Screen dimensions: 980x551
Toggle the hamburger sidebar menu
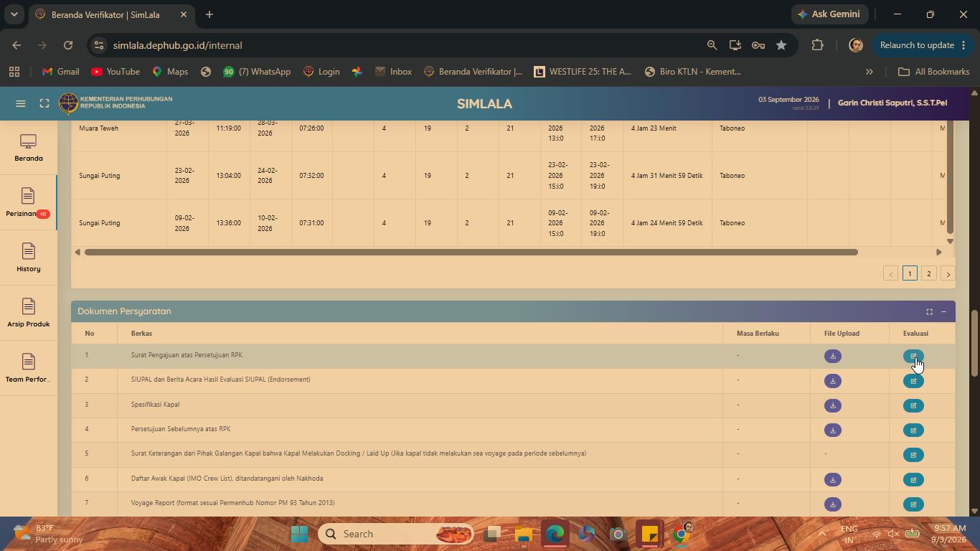(21, 103)
